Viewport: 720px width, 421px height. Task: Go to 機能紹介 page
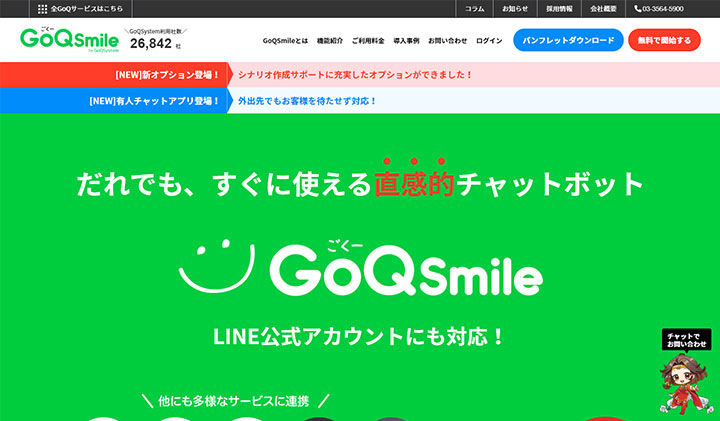coord(330,40)
